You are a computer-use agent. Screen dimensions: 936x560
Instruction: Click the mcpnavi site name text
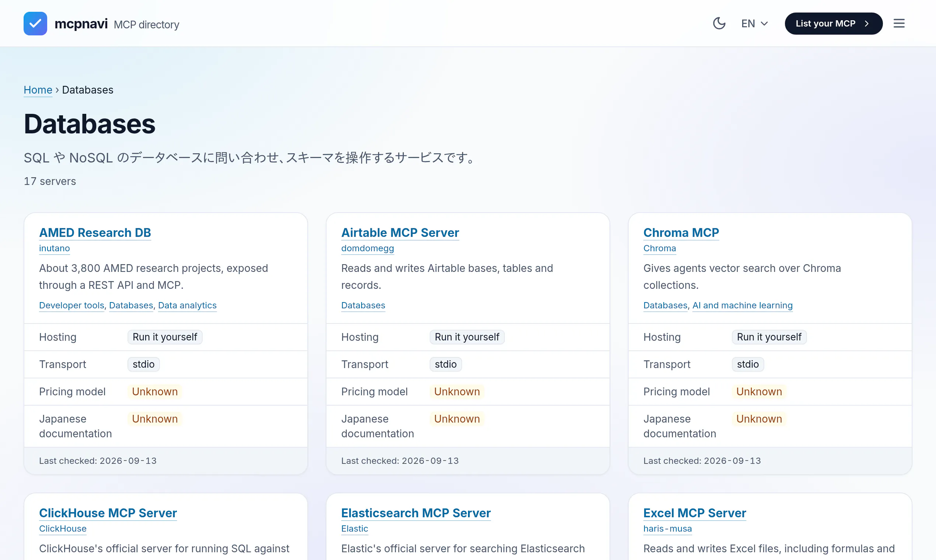(x=81, y=24)
